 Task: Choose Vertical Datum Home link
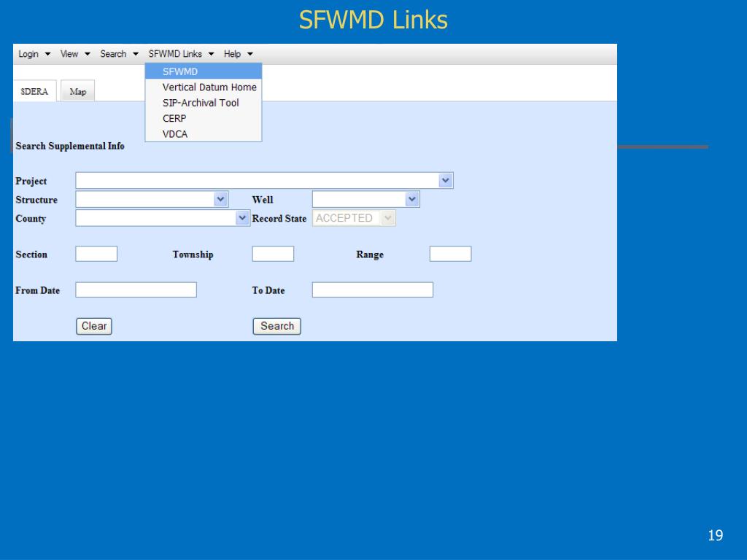(204, 87)
